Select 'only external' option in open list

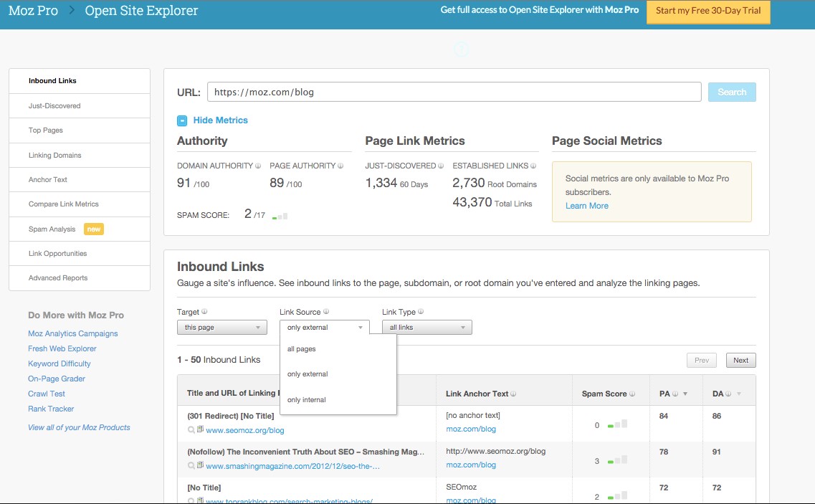tap(308, 374)
